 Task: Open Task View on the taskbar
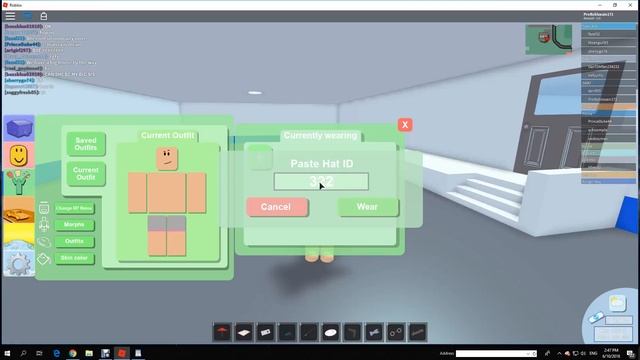(39, 353)
